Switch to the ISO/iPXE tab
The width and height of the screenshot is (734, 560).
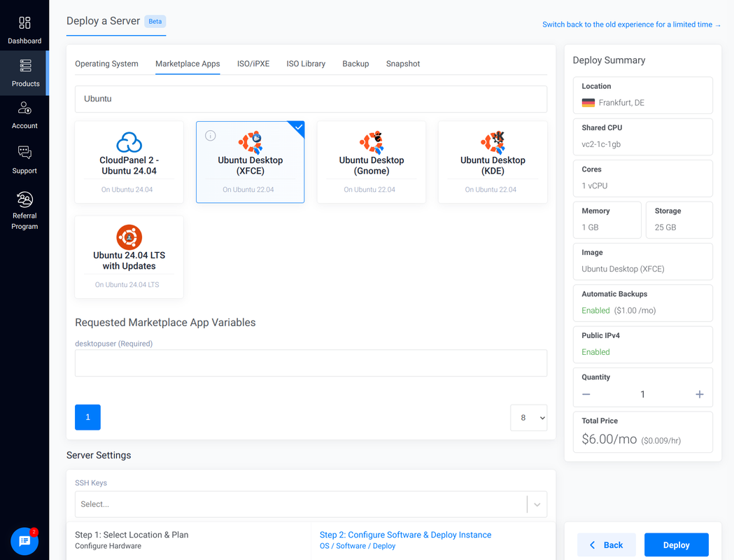tap(253, 64)
